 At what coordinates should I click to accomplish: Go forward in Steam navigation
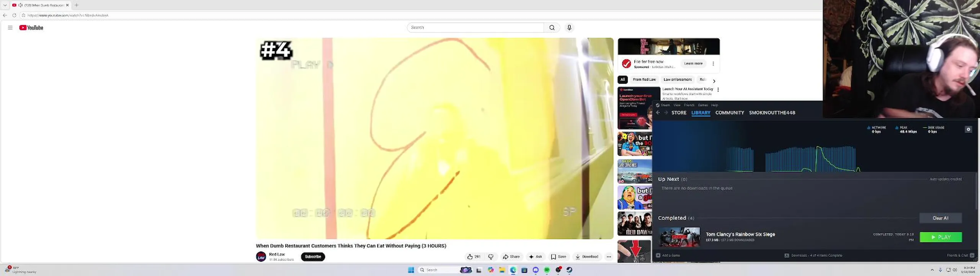click(x=666, y=113)
